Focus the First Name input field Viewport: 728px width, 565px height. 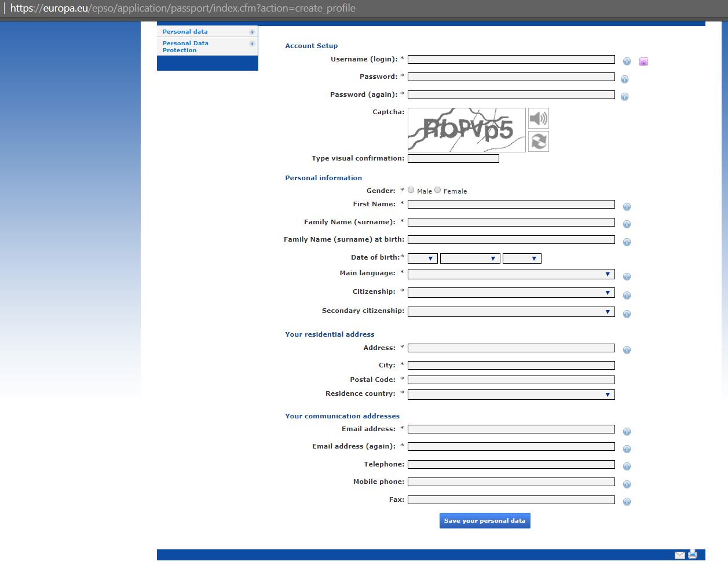tap(511, 205)
